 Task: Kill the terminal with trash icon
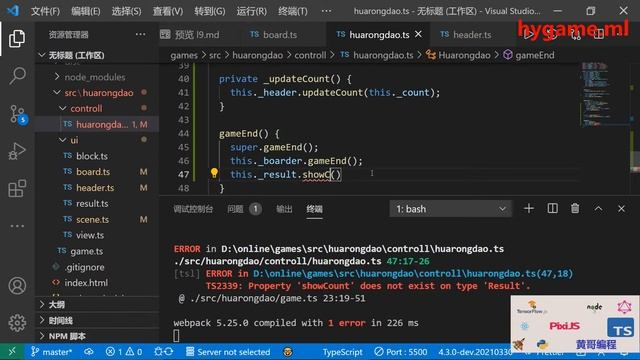[575, 209]
